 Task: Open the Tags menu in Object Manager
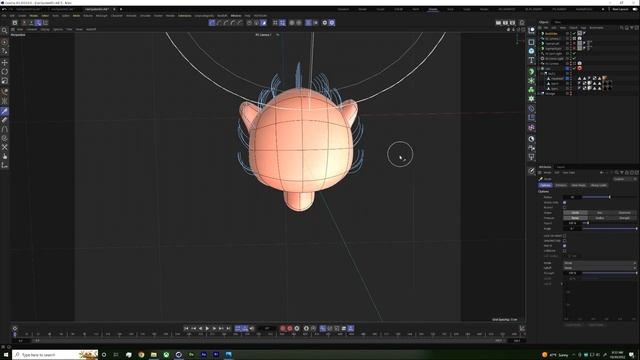(x=583, y=28)
